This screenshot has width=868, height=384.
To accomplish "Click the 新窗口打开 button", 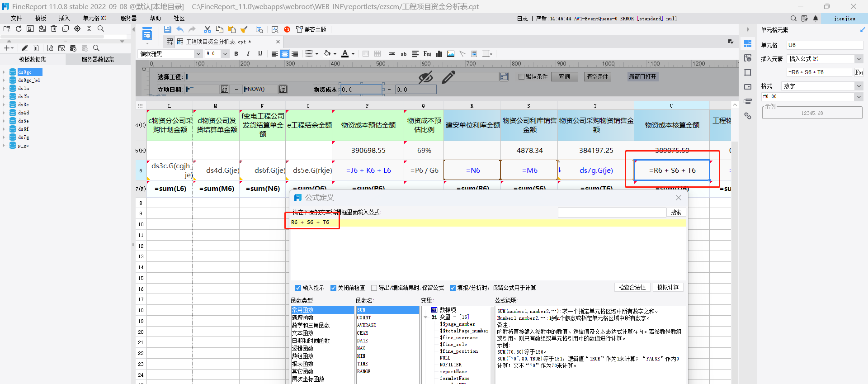I will point(642,76).
